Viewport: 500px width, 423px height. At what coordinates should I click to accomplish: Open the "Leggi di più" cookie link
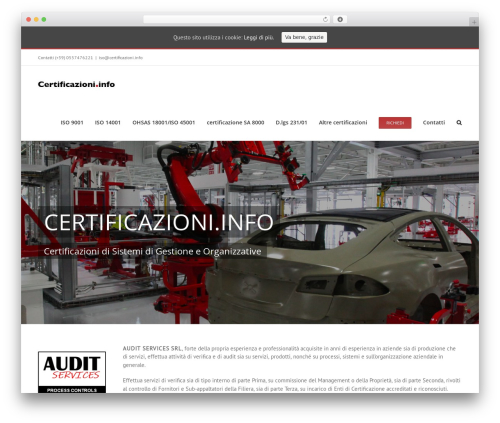tap(259, 38)
